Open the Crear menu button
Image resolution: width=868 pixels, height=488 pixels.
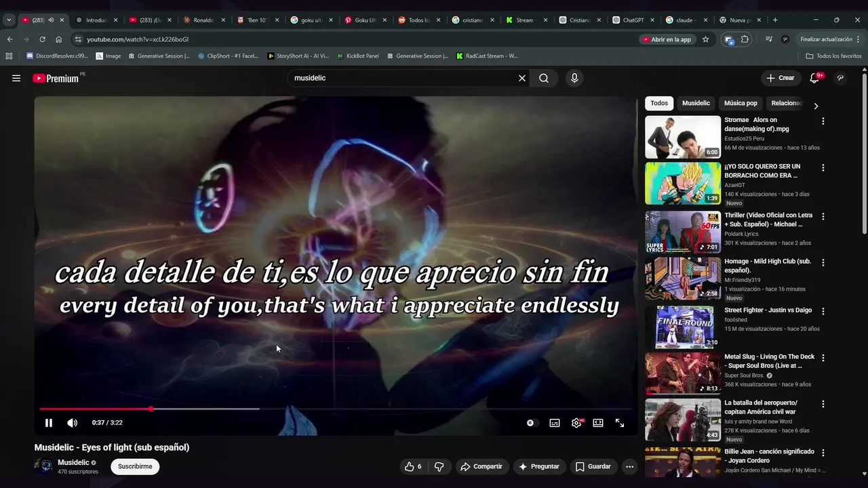pos(781,78)
